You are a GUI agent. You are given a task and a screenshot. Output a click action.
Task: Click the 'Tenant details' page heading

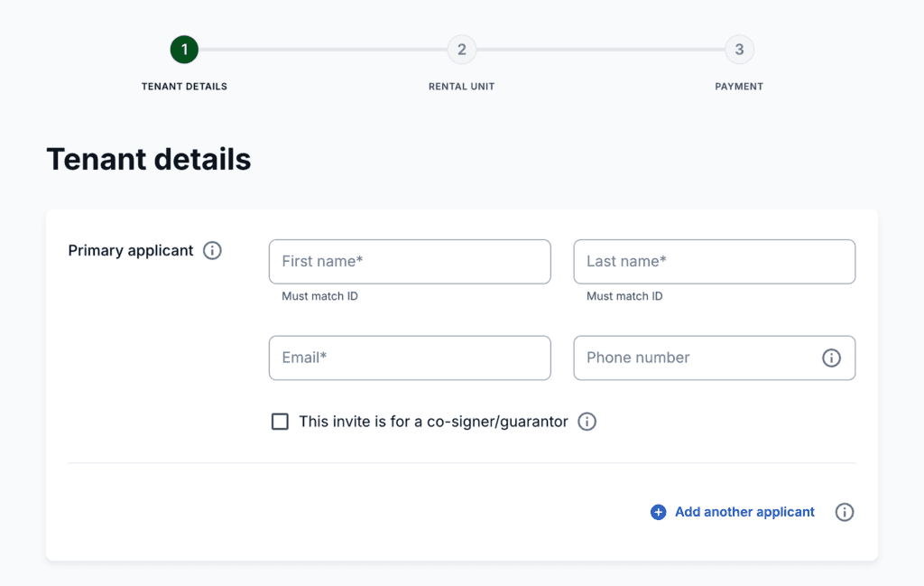149,160
